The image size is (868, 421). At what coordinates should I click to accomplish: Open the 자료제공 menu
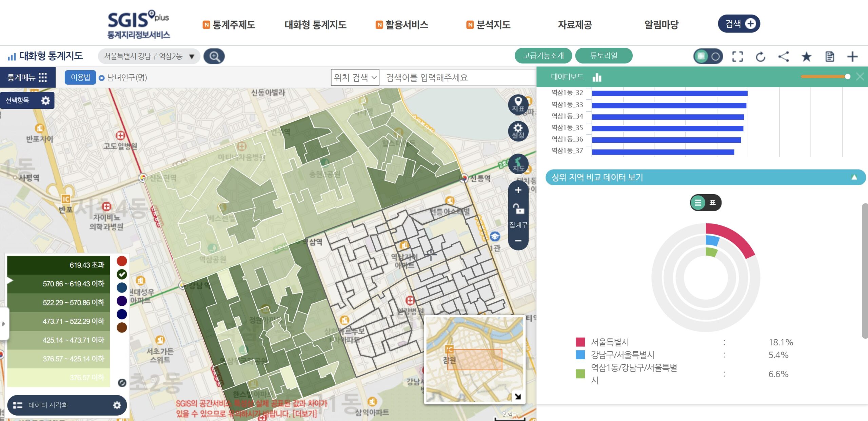[x=575, y=24]
